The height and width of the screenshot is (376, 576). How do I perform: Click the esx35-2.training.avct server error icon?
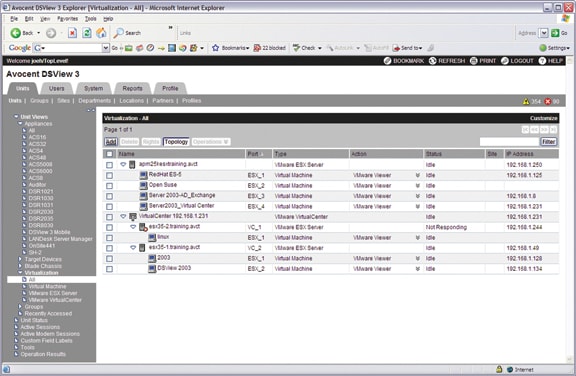pyautogui.click(x=143, y=227)
